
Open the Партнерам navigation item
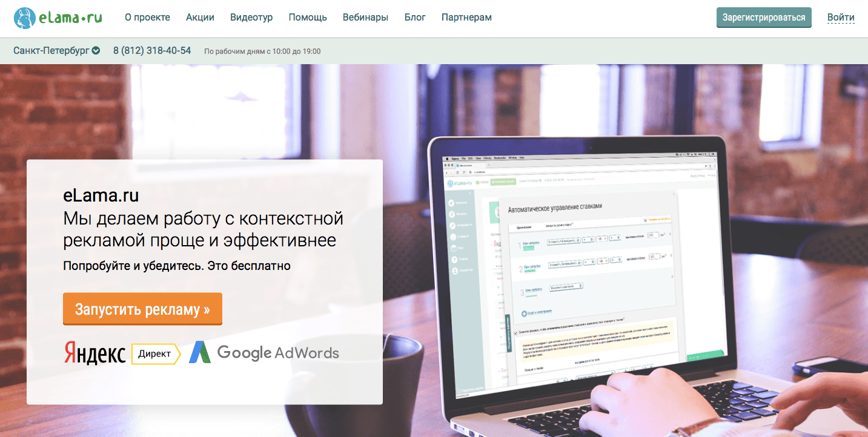466,18
